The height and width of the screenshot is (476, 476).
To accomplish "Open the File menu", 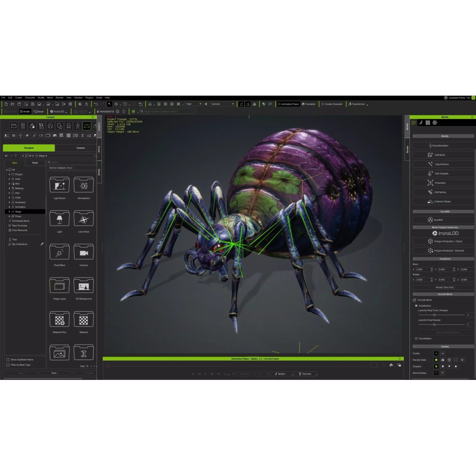I will tap(4, 98).
